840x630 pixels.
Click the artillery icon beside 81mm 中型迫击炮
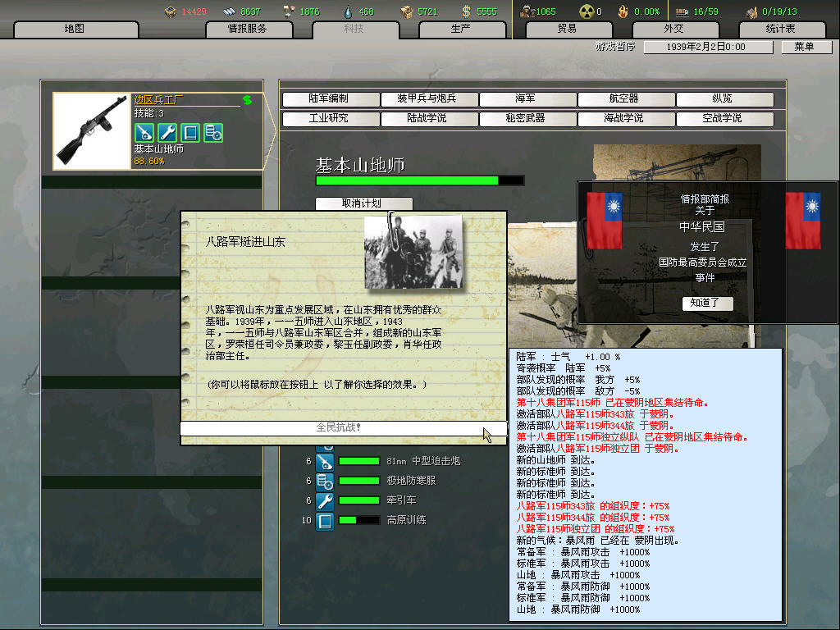325,462
